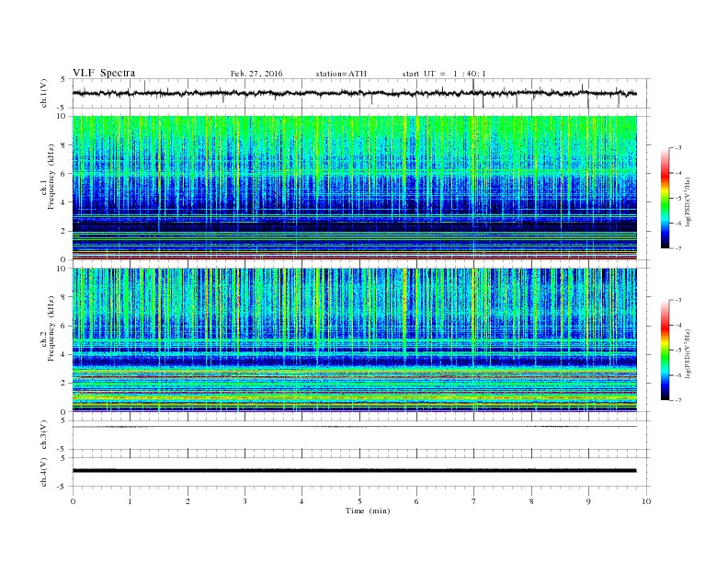The image size is (728, 563).
Task: Click the ch.2 spectrogram '2' kHz tick label
Action: 64,384
